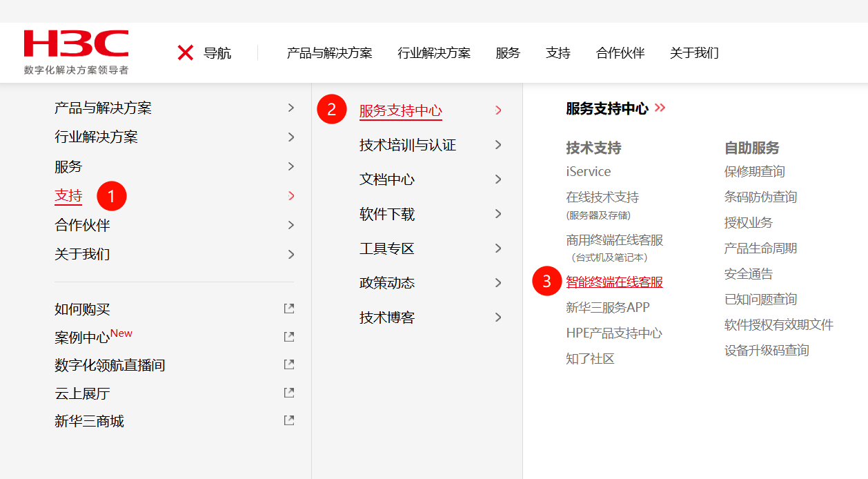
Task: Open 服务 in top menu bar
Action: (508, 53)
